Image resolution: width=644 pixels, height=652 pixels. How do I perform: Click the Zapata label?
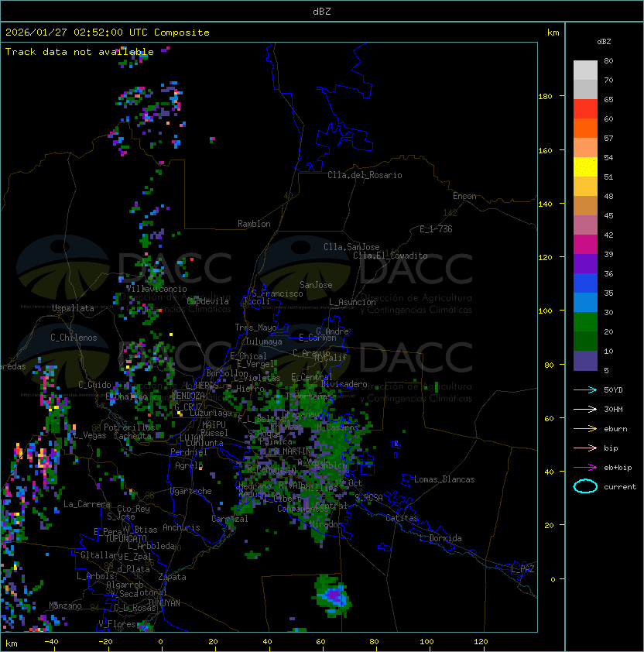coord(172,577)
